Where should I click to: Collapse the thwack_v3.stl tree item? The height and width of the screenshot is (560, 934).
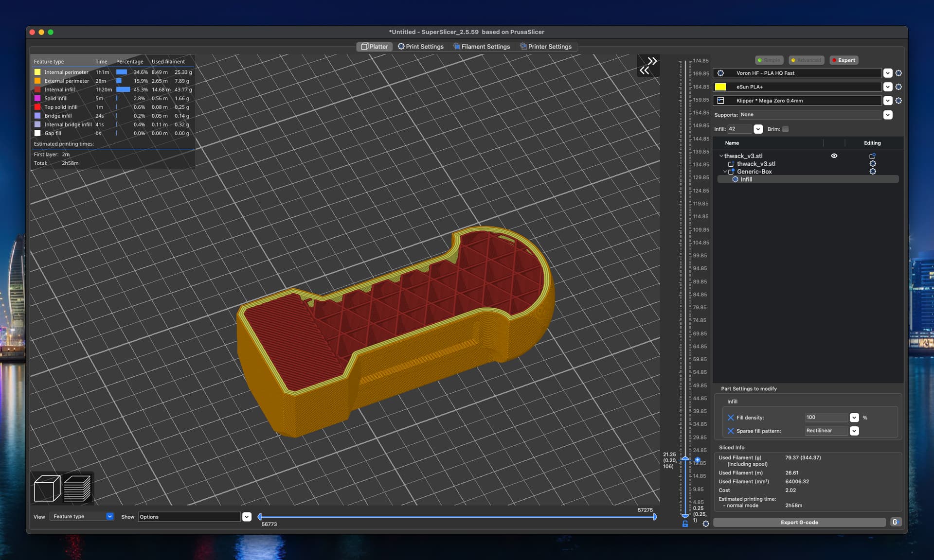coord(721,156)
